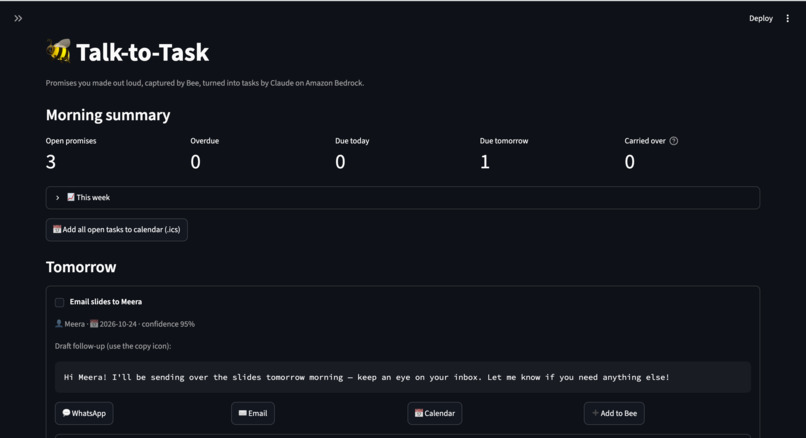Click the Due today label
The width and height of the screenshot is (806, 438).
click(x=352, y=141)
